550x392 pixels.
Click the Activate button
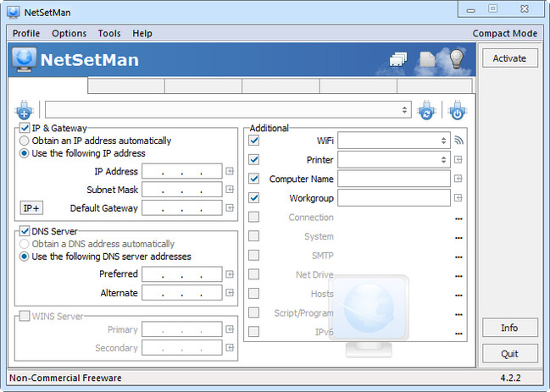(x=509, y=58)
